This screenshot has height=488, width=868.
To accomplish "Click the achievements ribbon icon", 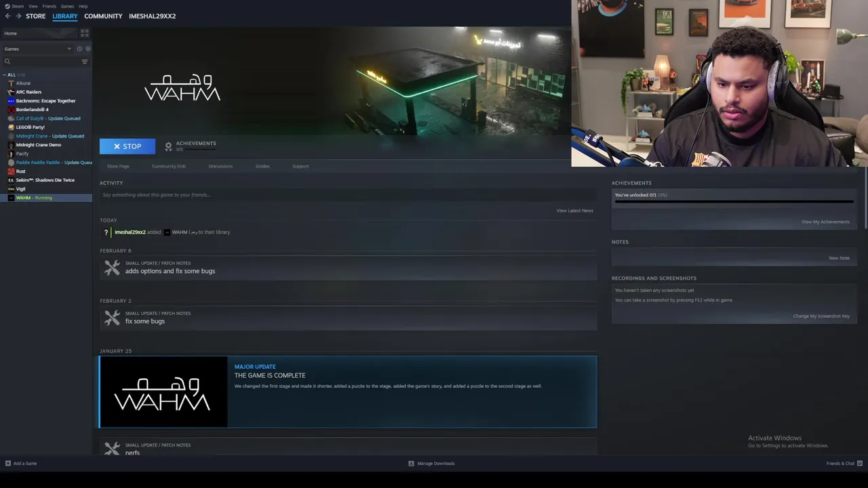I will coord(168,146).
